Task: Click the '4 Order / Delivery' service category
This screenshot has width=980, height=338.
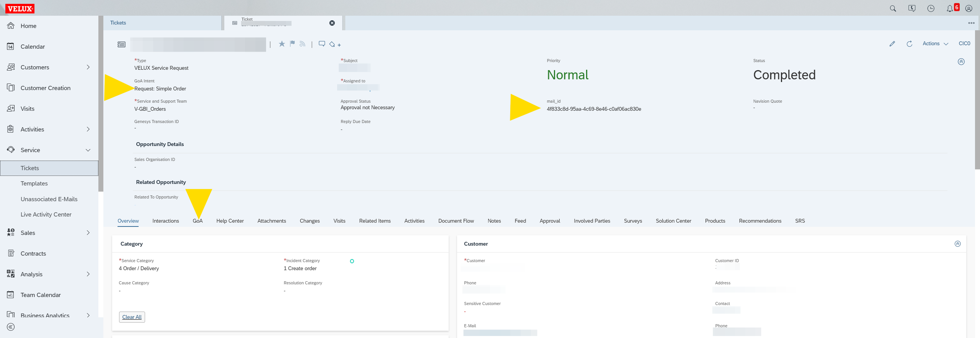Action: click(x=139, y=269)
